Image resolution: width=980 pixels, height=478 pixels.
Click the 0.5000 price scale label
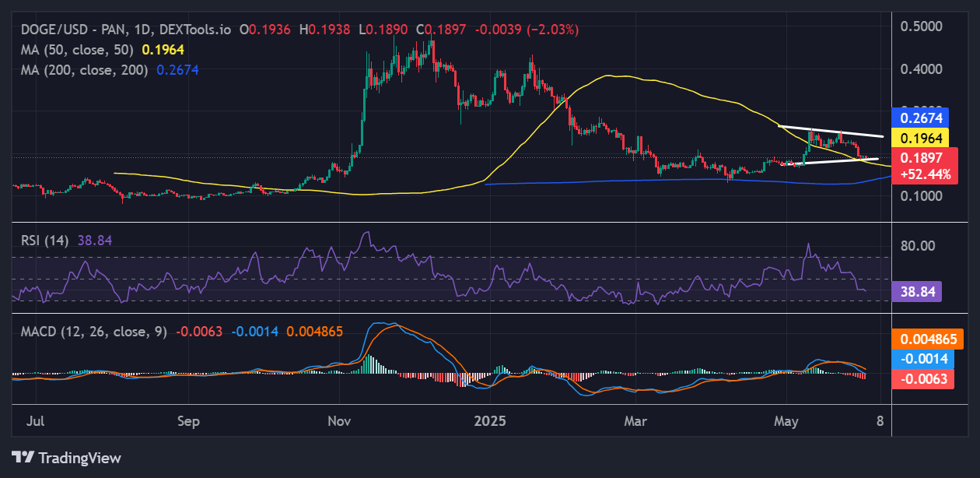tap(921, 26)
